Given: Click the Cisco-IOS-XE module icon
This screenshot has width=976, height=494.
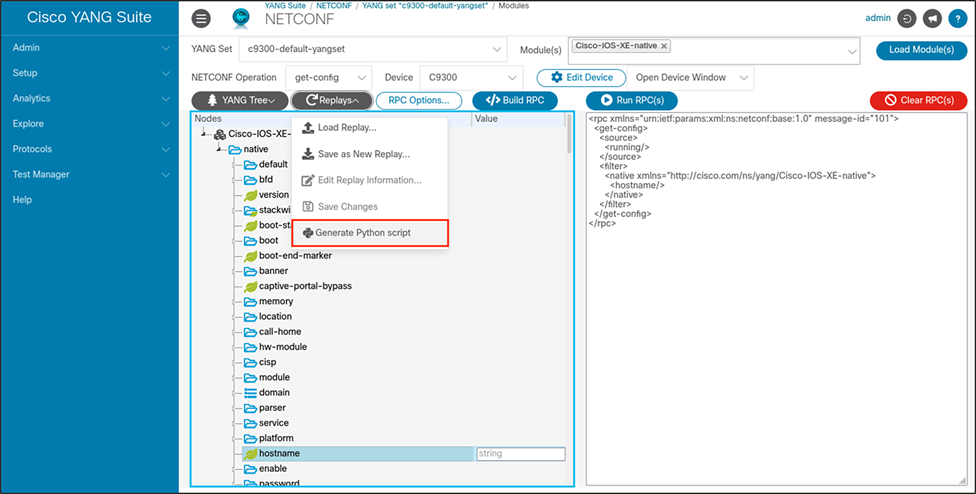Looking at the screenshot, I should coord(220,134).
